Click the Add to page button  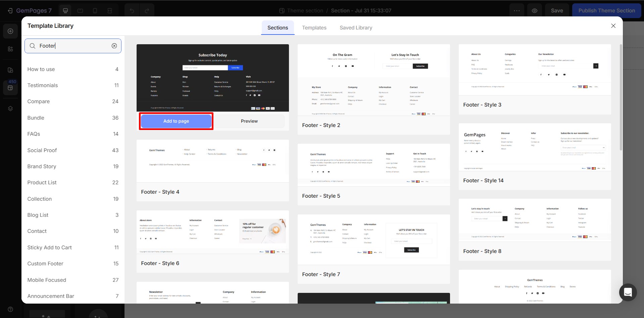(176, 121)
